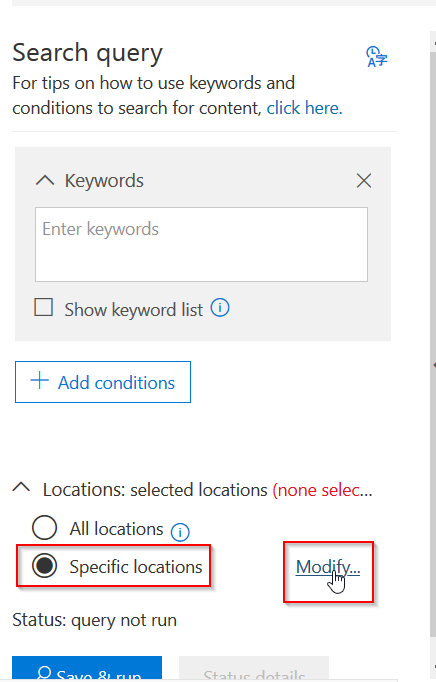Image resolution: width=436 pixels, height=682 pixels.
Task: Click the magnifier icon on Save & run
Action: pyautogui.click(x=44, y=673)
